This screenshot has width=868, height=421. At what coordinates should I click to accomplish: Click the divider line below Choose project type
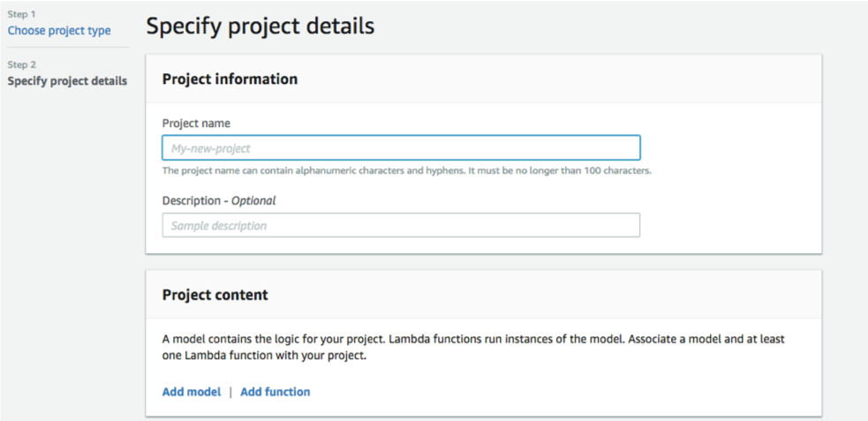(x=69, y=48)
